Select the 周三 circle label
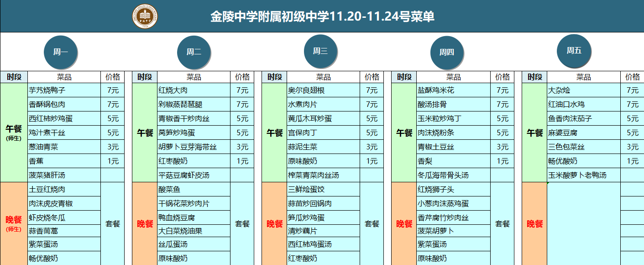Image resolution: width=644 pixels, height=265 pixels. click(320, 51)
